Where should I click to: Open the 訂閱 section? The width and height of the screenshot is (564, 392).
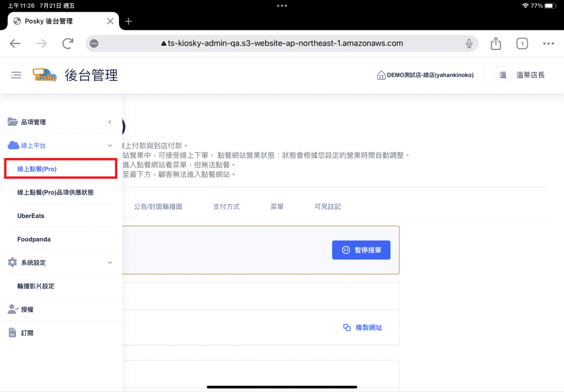(27, 333)
